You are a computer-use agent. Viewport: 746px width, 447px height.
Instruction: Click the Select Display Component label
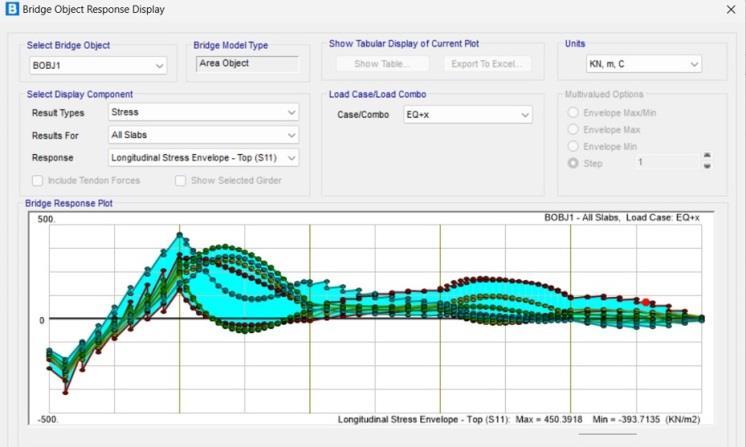80,94
